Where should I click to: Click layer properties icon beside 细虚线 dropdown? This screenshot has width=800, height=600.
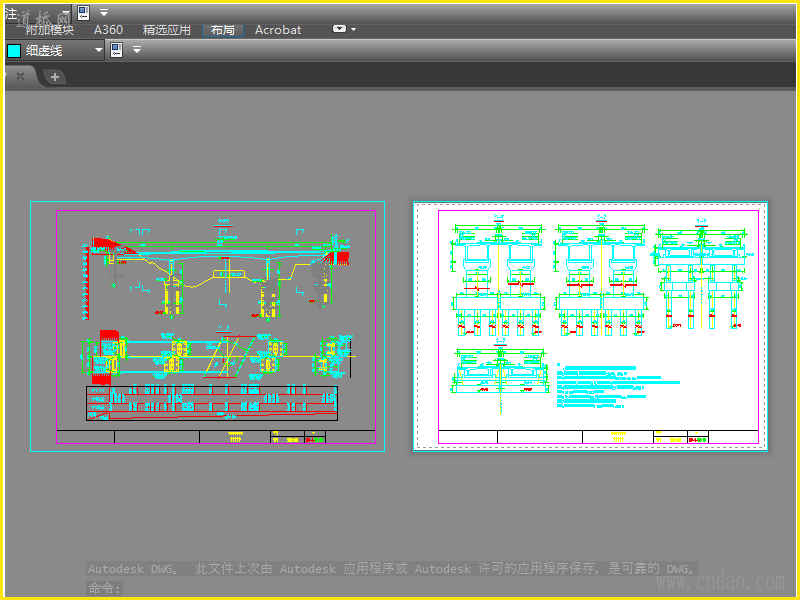pyautogui.click(x=116, y=50)
